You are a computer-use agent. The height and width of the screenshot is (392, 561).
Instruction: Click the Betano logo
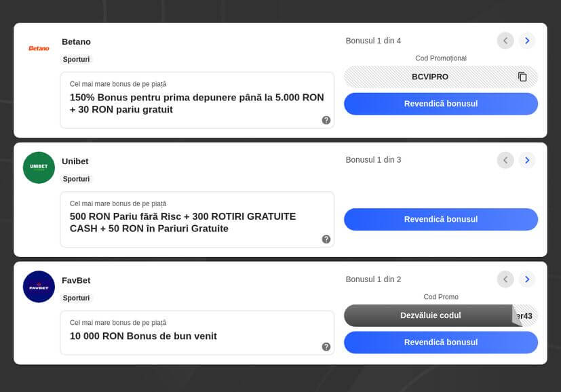click(x=39, y=48)
